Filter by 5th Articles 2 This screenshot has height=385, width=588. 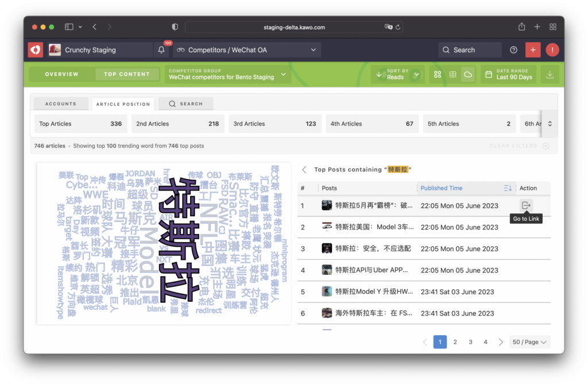[469, 124]
